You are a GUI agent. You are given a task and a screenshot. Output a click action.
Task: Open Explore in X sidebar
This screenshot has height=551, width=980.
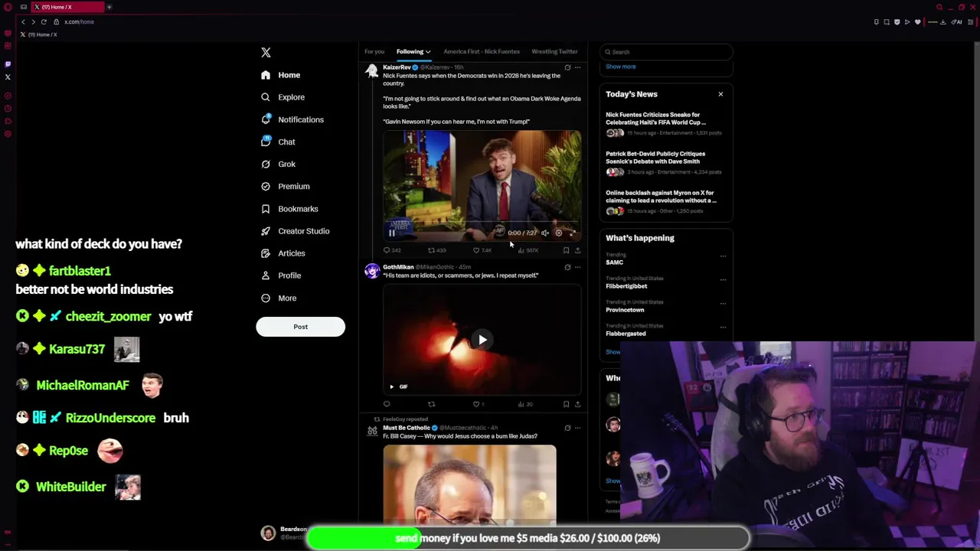[x=283, y=97]
